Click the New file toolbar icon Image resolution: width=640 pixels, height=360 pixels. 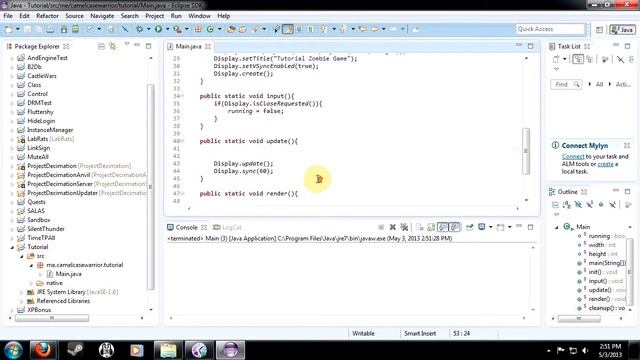click(8, 29)
